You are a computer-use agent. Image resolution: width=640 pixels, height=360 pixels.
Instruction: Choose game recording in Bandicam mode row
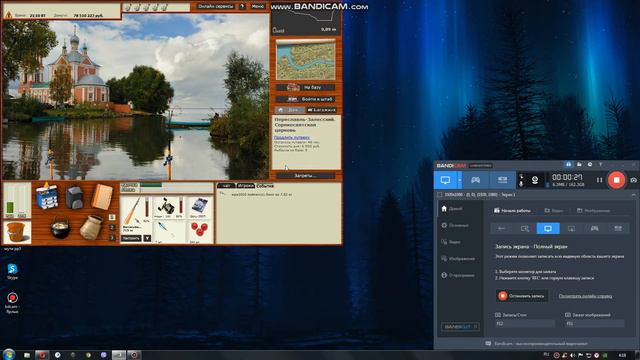[x=595, y=229]
